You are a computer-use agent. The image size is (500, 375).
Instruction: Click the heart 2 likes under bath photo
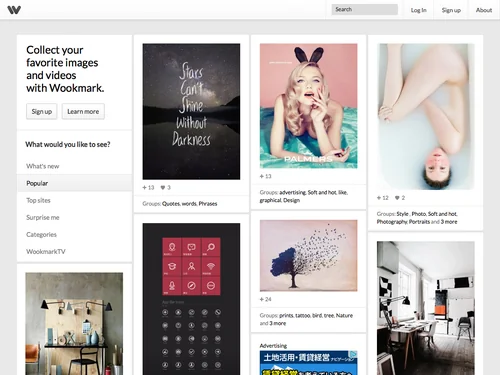point(400,198)
